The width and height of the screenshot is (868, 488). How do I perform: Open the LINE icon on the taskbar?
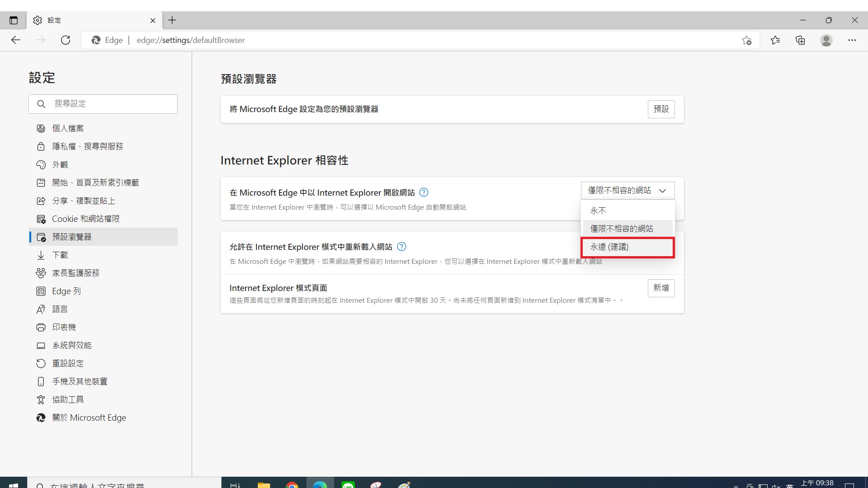coord(348,484)
